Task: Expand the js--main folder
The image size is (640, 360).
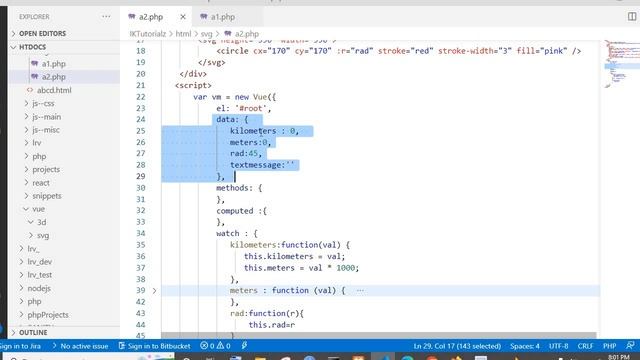Action: pyautogui.click(x=47, y=117)
